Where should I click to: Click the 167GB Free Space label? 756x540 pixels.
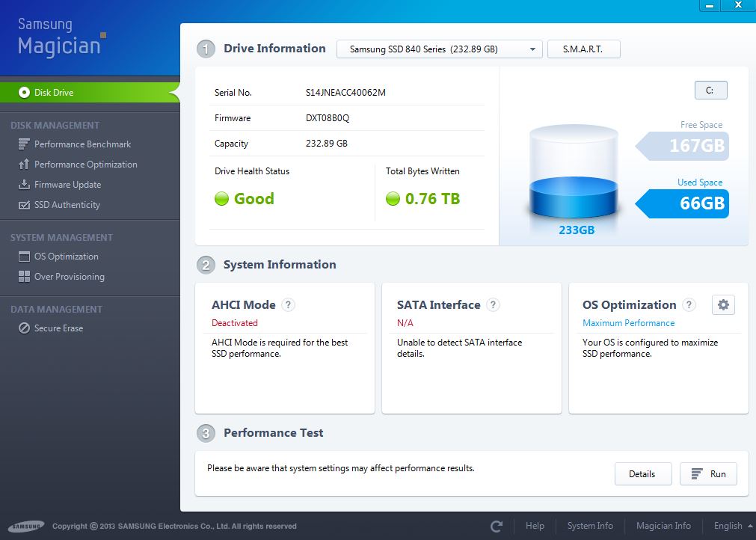coord(682,146)
